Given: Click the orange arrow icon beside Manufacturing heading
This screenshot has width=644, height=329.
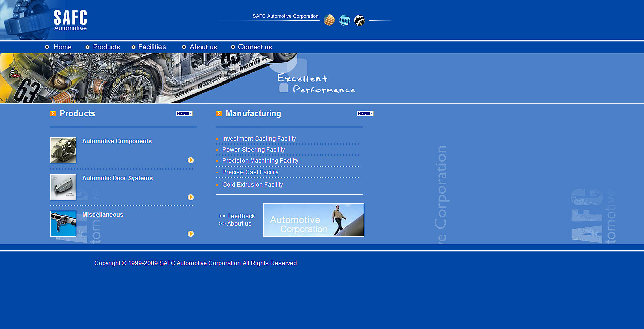Looking at the screenshot, I should 219,114.
